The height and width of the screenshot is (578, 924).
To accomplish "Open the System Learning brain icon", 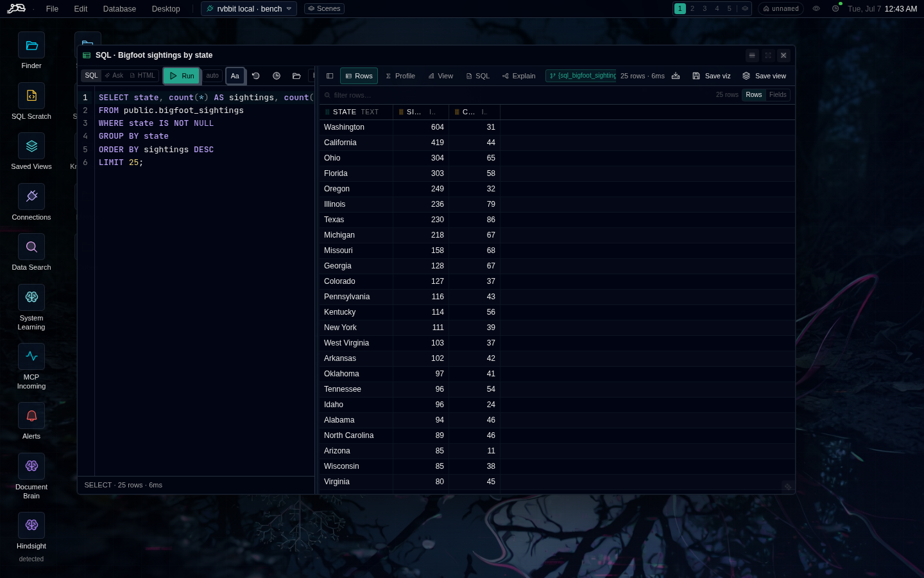I will click(31, 297).
